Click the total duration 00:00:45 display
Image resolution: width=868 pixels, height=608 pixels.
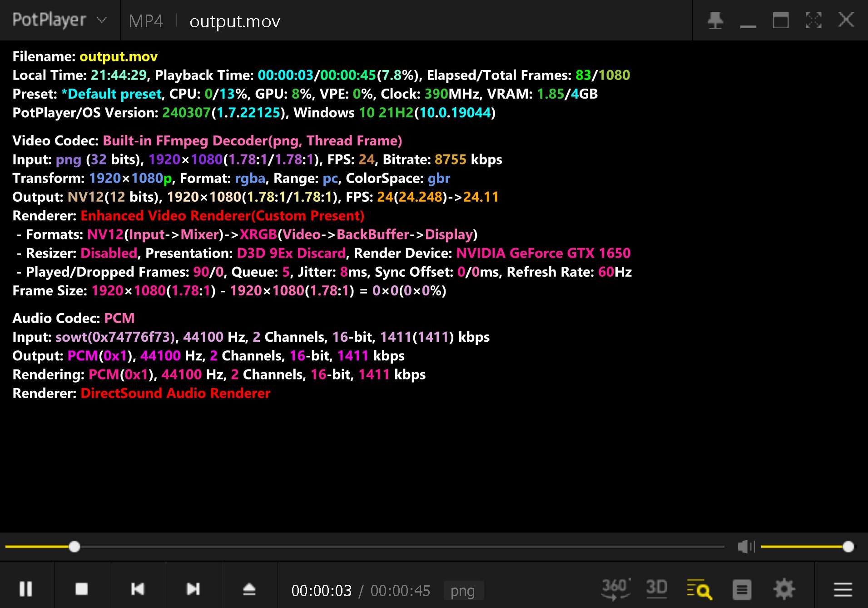(x=400, y=591)
